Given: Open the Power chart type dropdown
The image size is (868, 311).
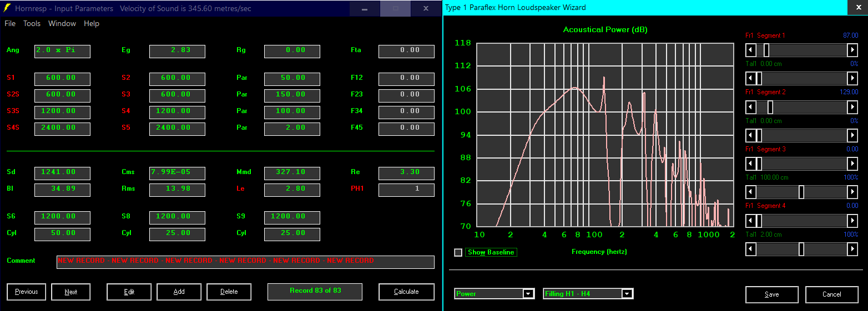Looking at the screenshot, I should 528,294.
